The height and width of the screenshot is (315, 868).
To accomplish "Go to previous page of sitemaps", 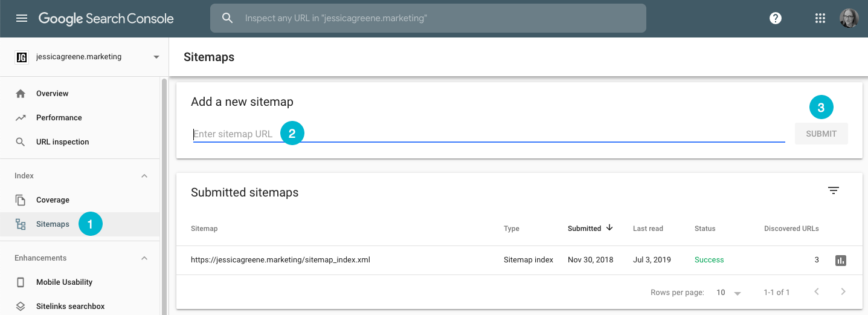I will 817,291.
